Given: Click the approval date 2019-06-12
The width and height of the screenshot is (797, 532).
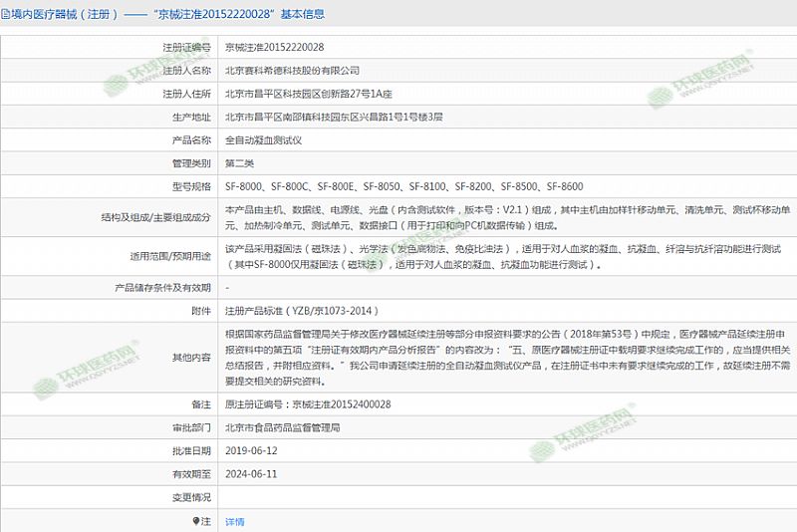Looking at the screenshot, I should 251,450.
